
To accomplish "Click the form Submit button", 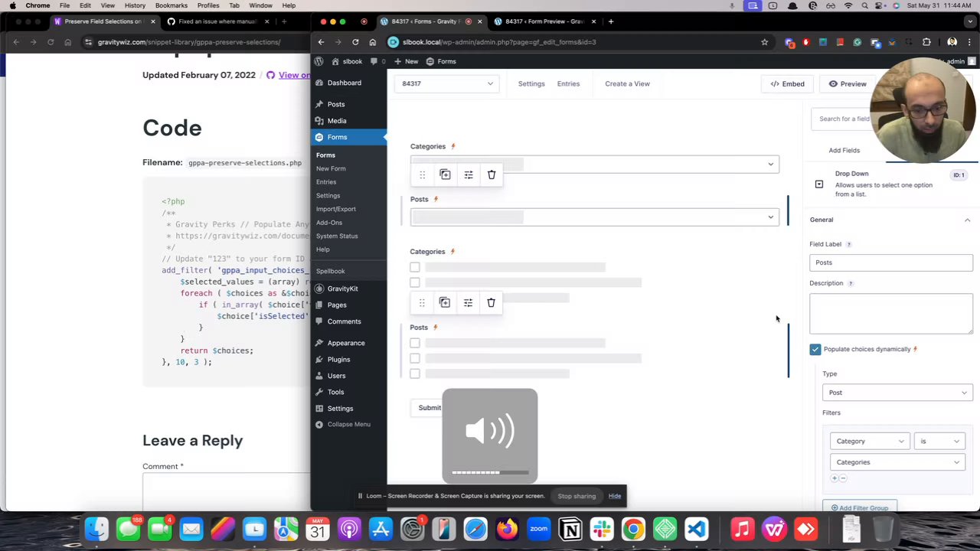I will point(429,407).
